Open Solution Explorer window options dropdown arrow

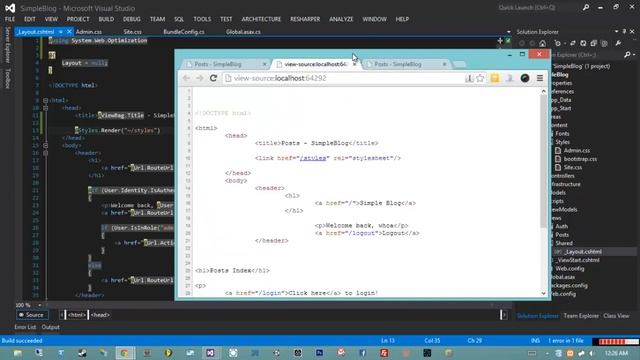point(616,31)
